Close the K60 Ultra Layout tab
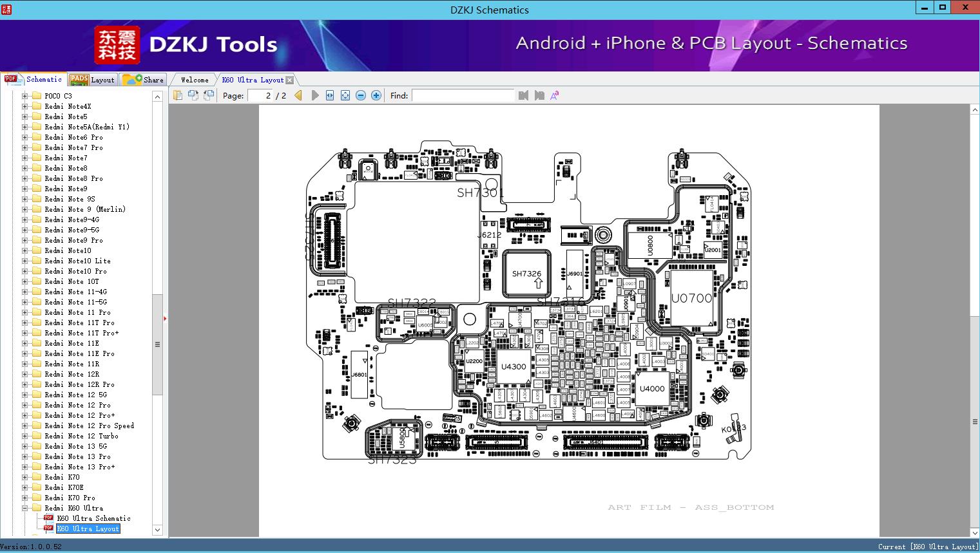This screenshot has width=980, height=553. tap(289, 80)
